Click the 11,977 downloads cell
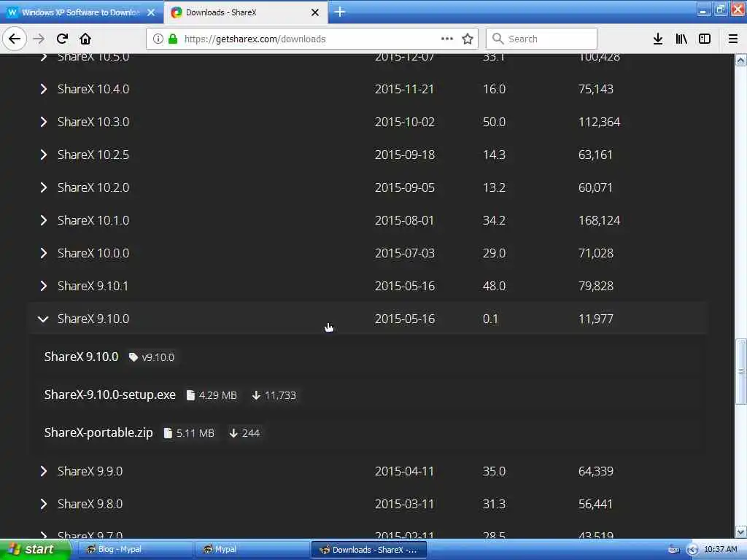747x560 pixels. (x=595, y=319)
